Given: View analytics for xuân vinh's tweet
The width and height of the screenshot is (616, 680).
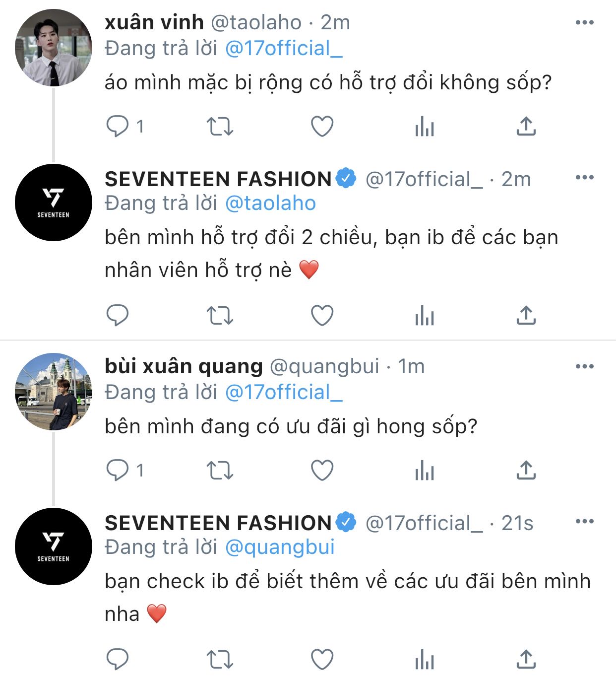Looking at the screenshot, I should point(424,126).
